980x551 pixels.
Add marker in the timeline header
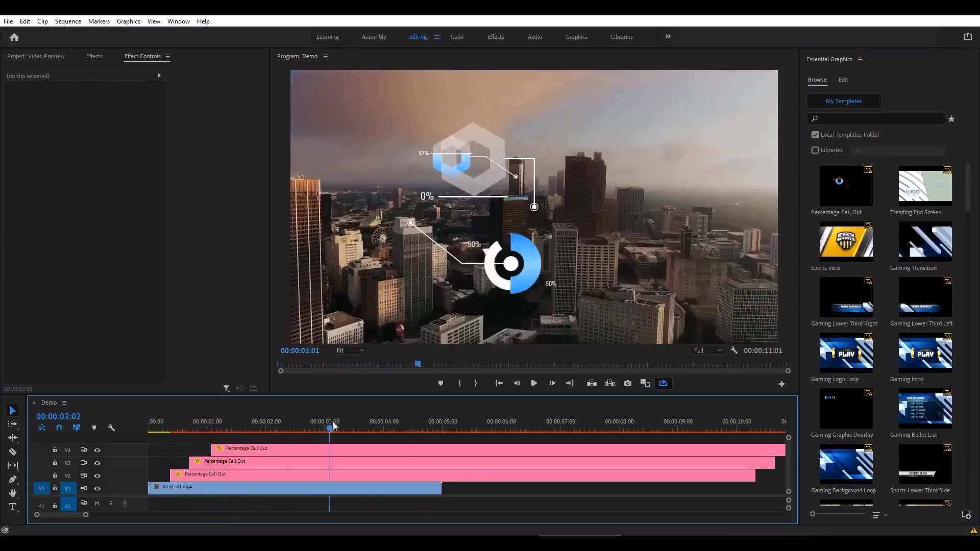pyautogui.click(x=94, y=428)
